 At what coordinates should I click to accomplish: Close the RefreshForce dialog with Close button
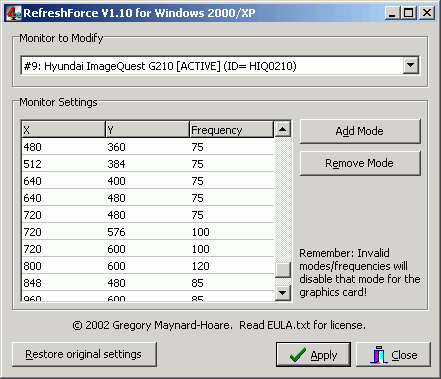point(393,355)
